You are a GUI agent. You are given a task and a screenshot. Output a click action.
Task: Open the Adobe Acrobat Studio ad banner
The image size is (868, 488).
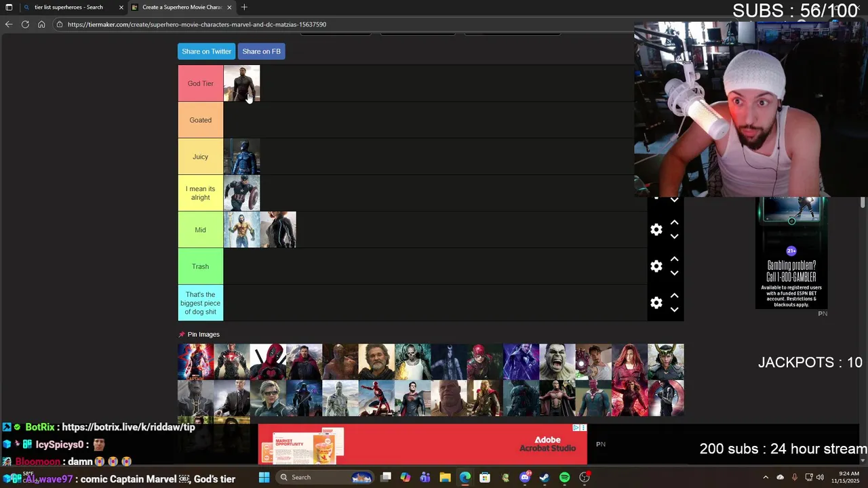click(x=422, y=445)
